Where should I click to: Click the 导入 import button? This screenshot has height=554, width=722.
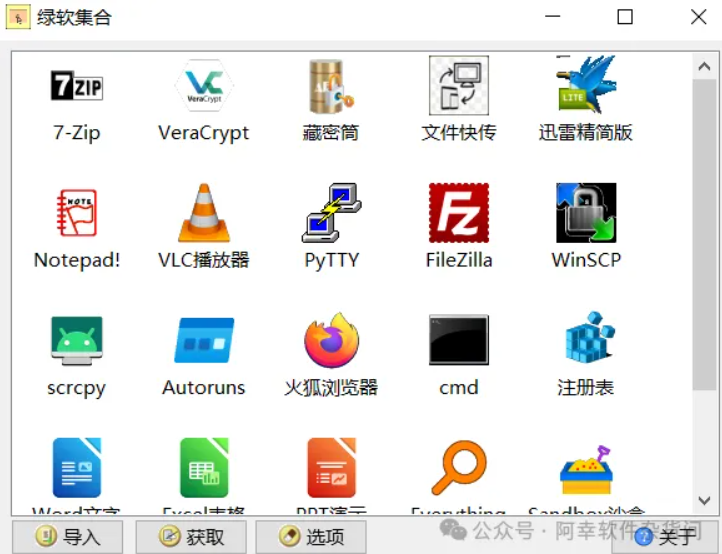[x=67, y=537]
